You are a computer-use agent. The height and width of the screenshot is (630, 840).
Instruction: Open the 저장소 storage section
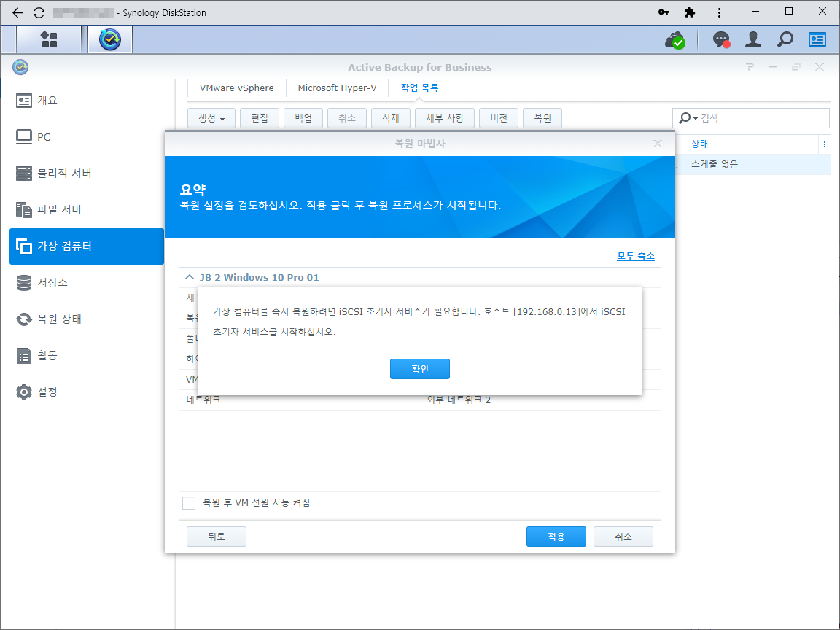point(87,282)
